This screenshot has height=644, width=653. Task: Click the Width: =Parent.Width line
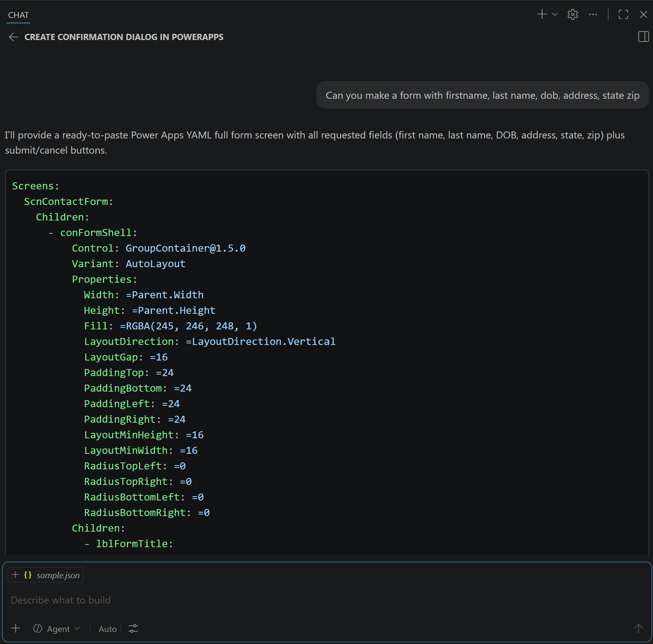click(x=144, y=295)
